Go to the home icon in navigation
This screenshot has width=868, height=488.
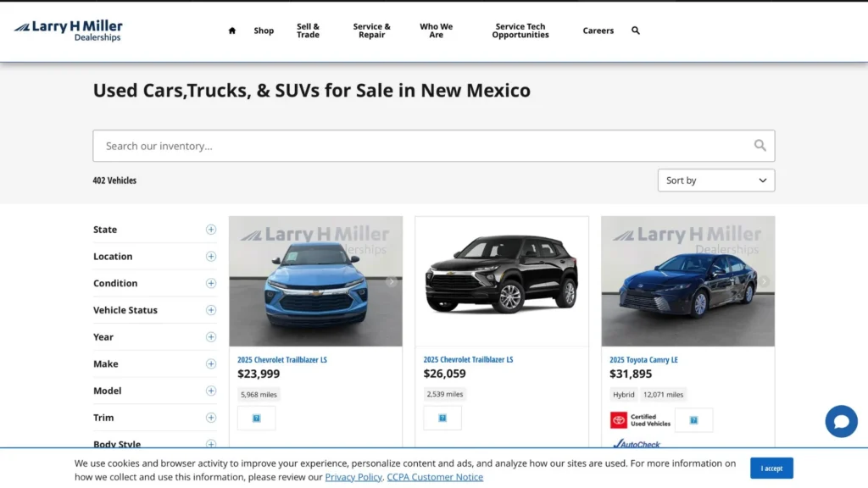click(232, 30)
